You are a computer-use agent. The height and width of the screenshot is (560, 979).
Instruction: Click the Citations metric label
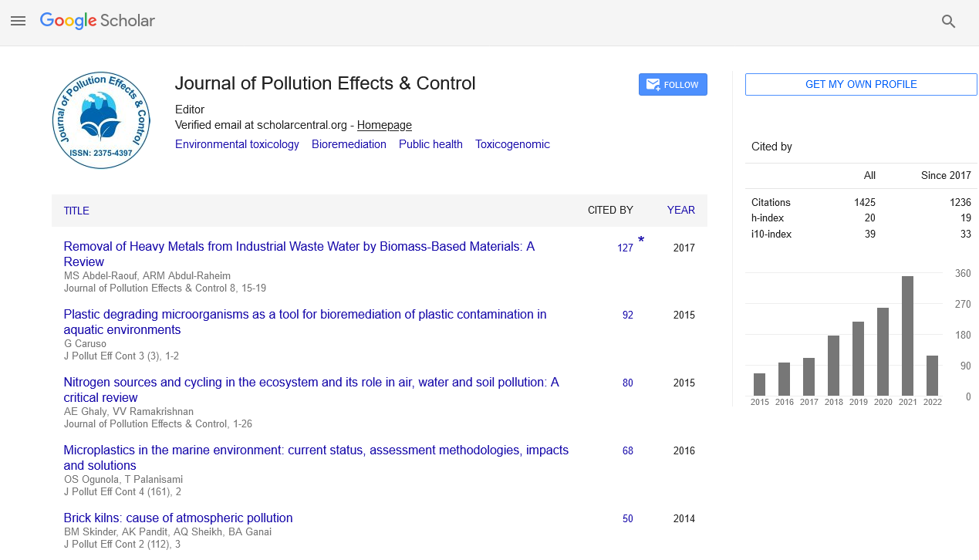771,202
